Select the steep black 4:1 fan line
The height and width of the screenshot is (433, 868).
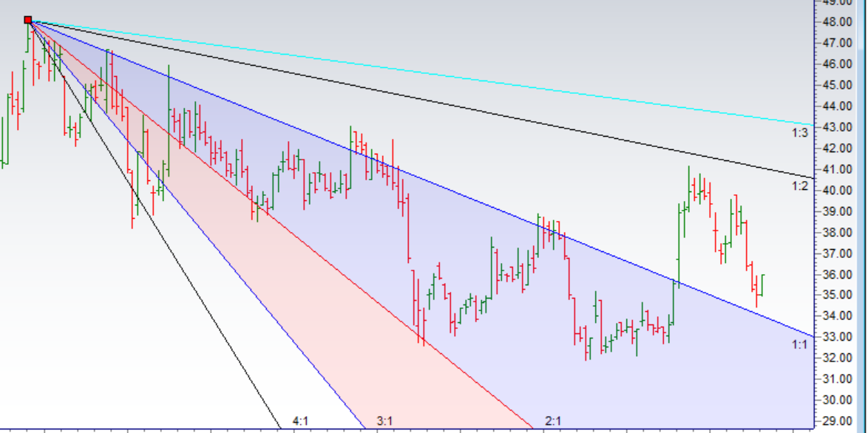pyautogui.click(x=148, y=215)
